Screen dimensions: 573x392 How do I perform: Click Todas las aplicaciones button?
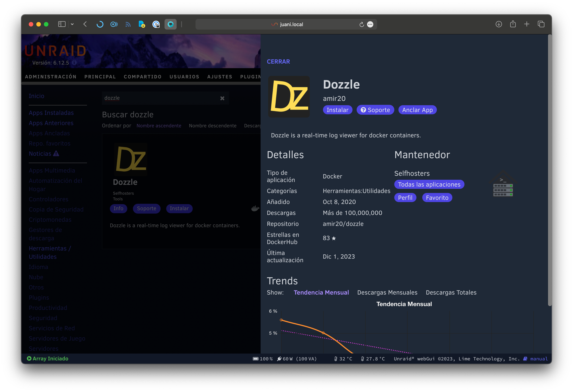tap(429, 185)
